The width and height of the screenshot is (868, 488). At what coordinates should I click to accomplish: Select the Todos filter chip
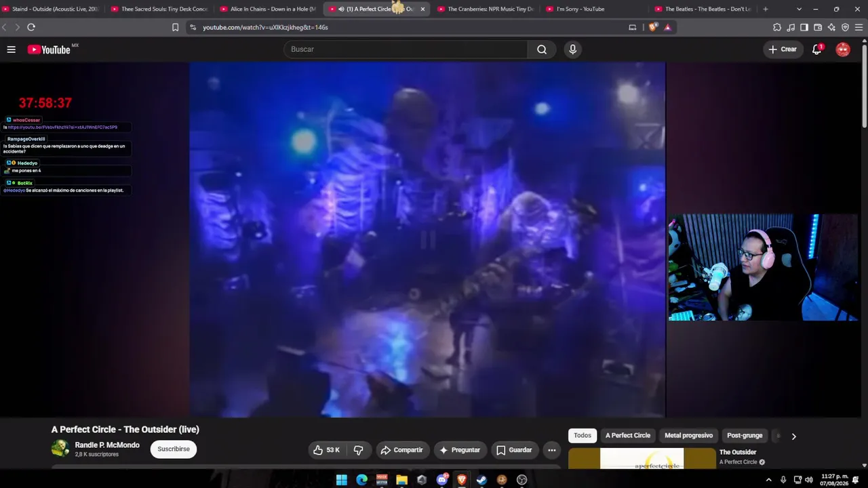pyautogui.click(x=583, y=436)
